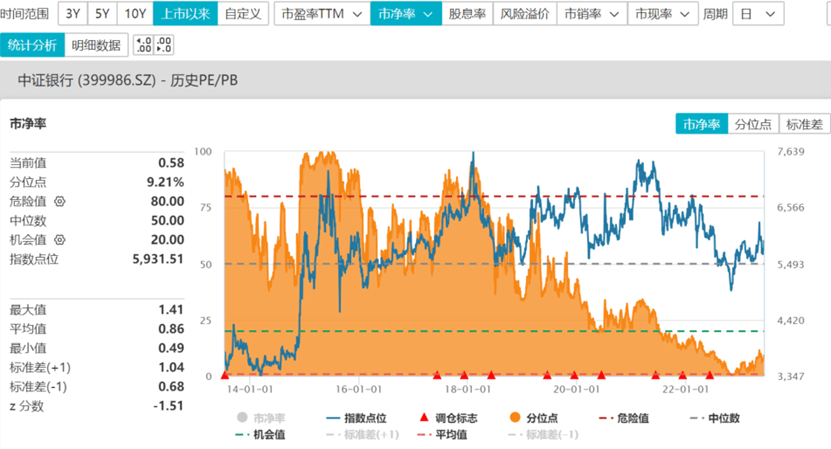The height and width of the screenshot is (449, 831).
Task: Switch chart view to 标准差 tab
Action: click(804, 124)
